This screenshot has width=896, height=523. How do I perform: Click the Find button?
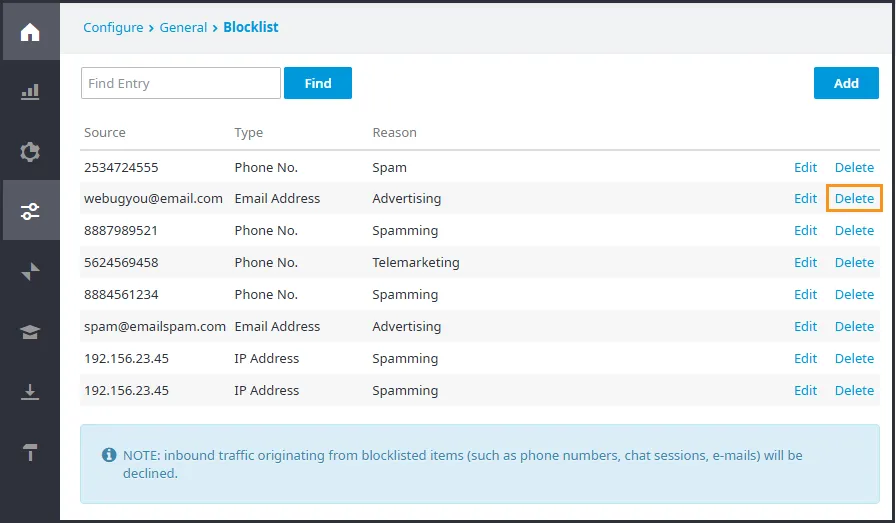pos(318,83)
